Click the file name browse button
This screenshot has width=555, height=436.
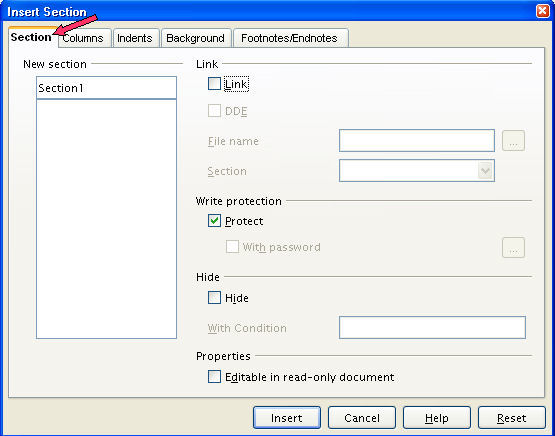click(x=513, y=141)
